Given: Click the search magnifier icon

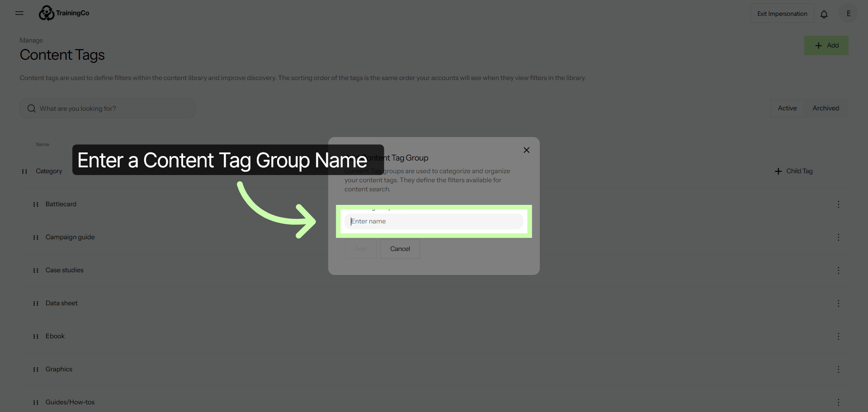Looking at the screenshot, I should (32, 109).
